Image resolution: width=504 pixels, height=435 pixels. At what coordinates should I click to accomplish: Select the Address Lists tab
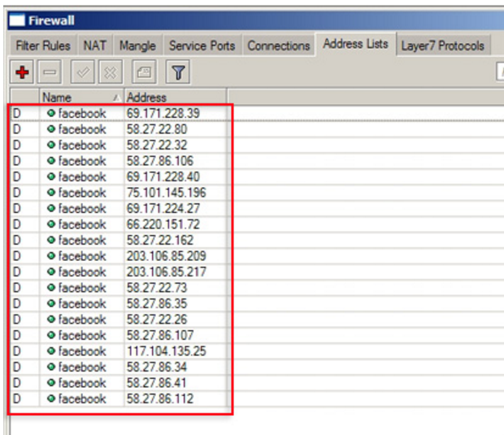pyautogui.click(x=355, y=44)
